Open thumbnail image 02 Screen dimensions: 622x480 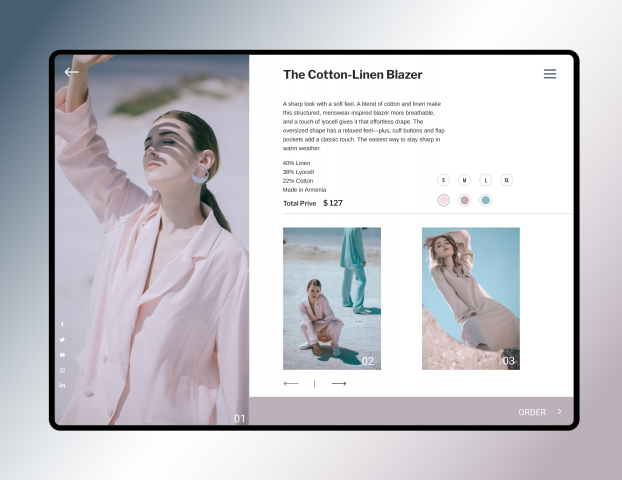(x=332, y=299)
